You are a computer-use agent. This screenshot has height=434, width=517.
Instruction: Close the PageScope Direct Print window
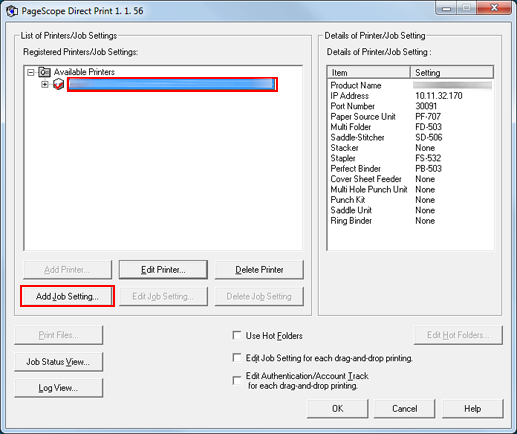point(494,7)
